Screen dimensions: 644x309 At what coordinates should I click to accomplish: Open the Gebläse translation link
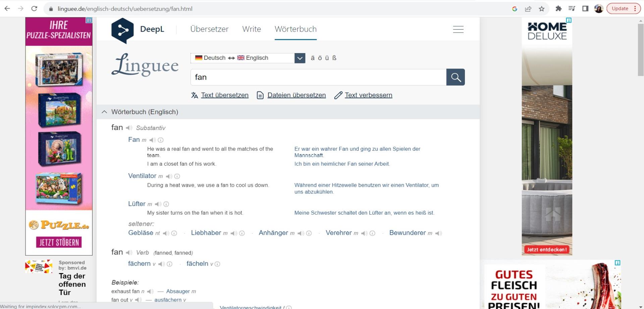[x=141, y=233]
